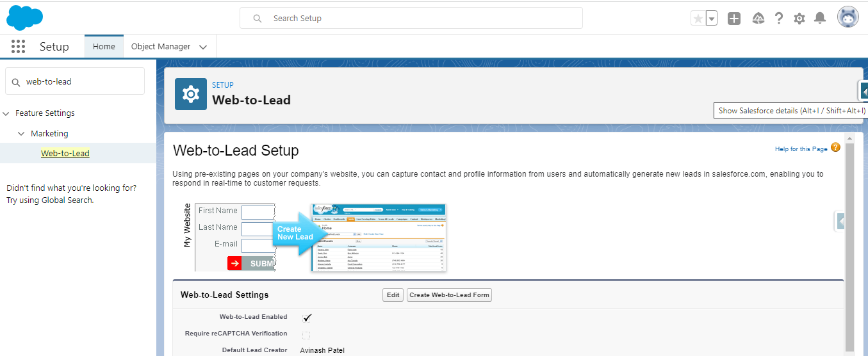Click the Salesforce cloud logo

pos(24,17)
